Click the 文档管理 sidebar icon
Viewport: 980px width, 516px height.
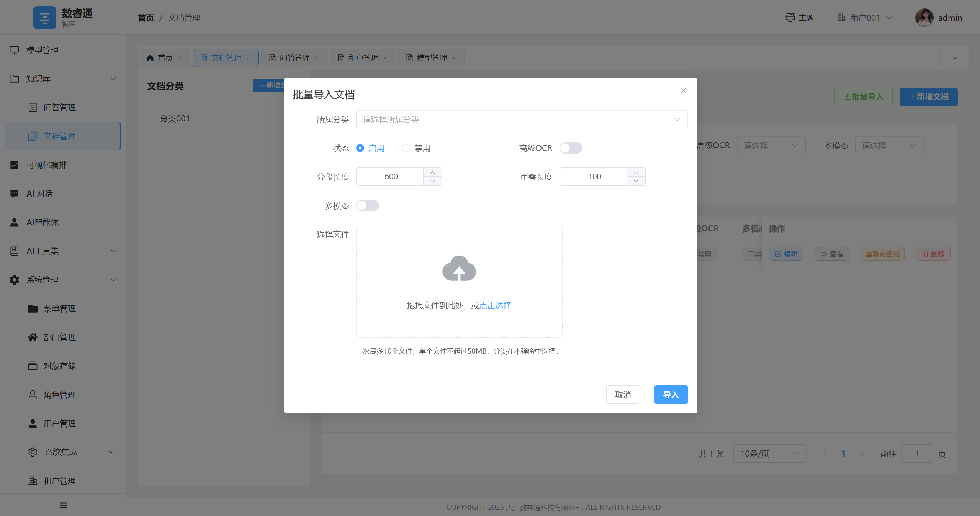[33, 136]
